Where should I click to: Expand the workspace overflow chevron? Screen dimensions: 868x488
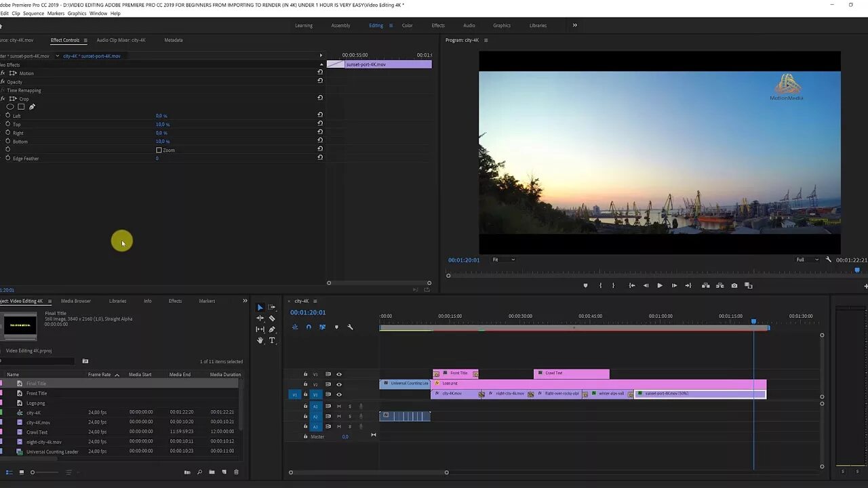click(x=574, y=26)
